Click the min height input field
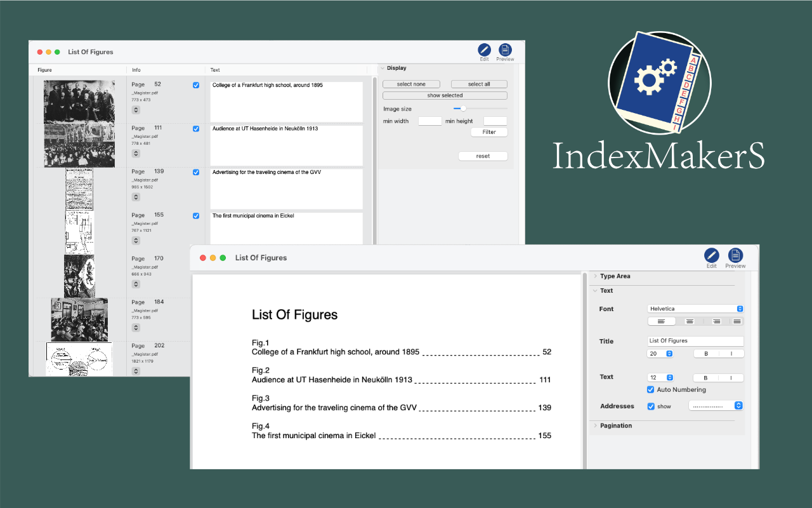The width and height of the screenshot is (812, 508). pyautogui.click(x=495, y=121)
